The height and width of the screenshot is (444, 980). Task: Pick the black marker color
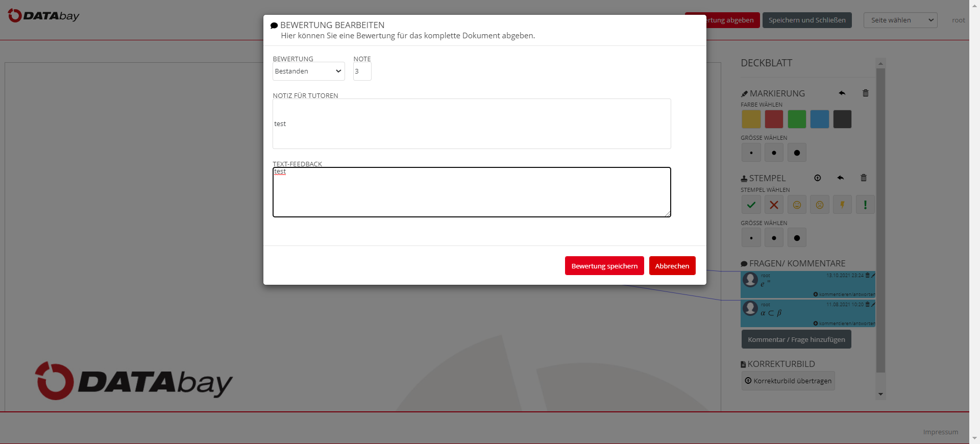click(842, 119)
